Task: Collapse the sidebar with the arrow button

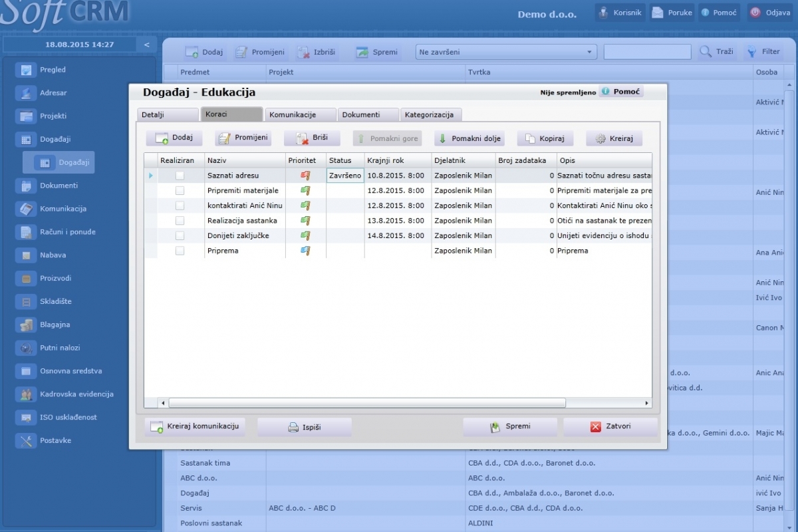Action: point(146,45)
